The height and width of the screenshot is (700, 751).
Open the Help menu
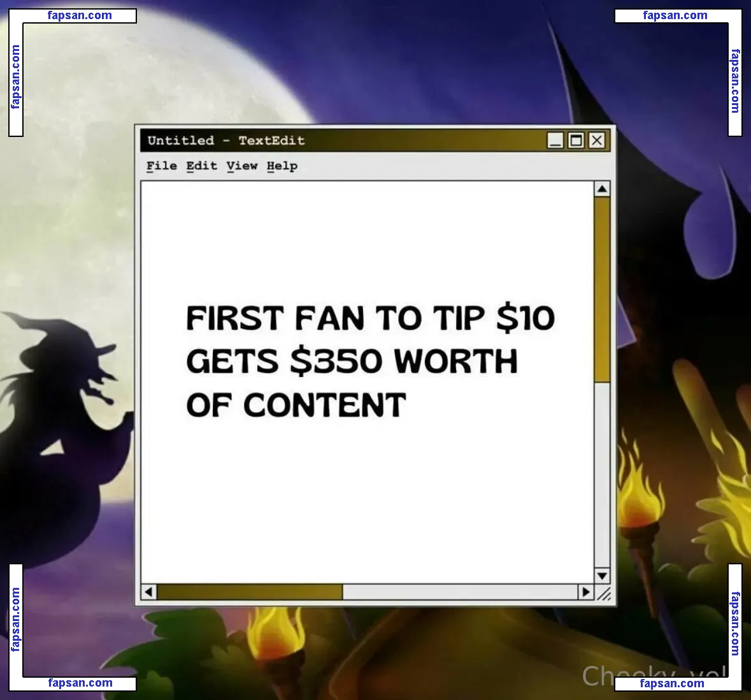coord(282,166)
